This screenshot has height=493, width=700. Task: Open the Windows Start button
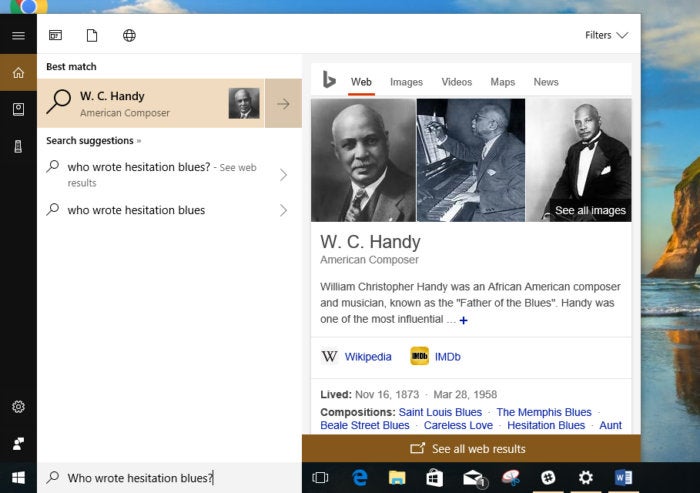tap(18, 478)
